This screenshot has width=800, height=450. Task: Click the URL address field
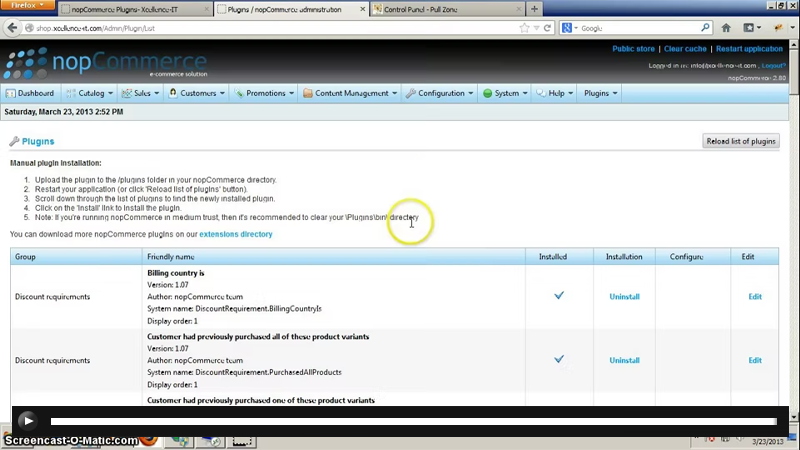276,28
